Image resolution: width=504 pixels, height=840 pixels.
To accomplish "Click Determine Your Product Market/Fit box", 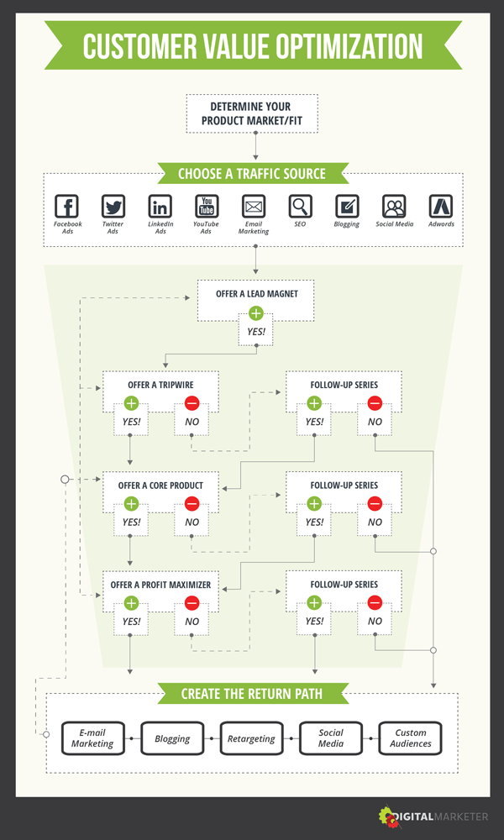I will click(x=252, y=113).
